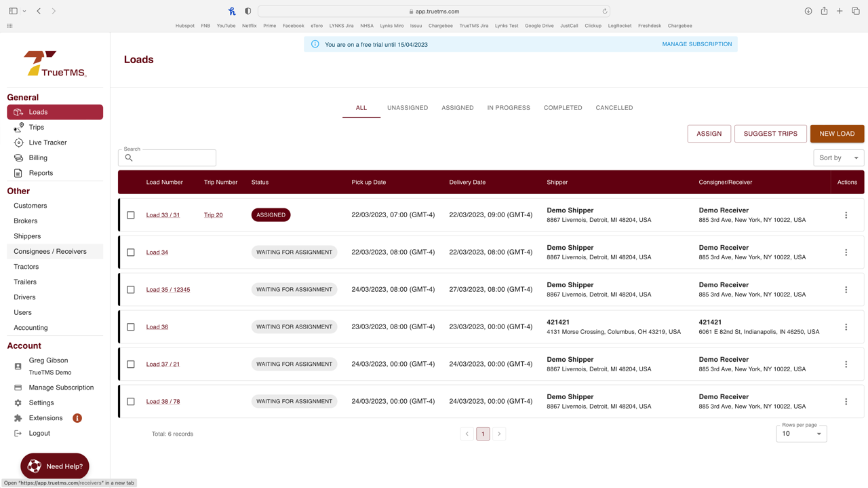Expand the Rows per page selector

tap(801, 434)
